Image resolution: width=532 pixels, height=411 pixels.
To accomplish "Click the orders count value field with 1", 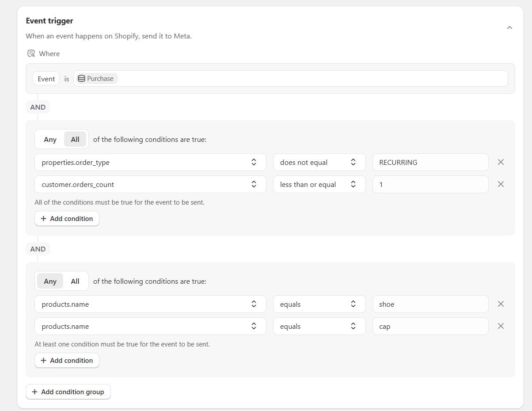I will [x=430, y=184].
